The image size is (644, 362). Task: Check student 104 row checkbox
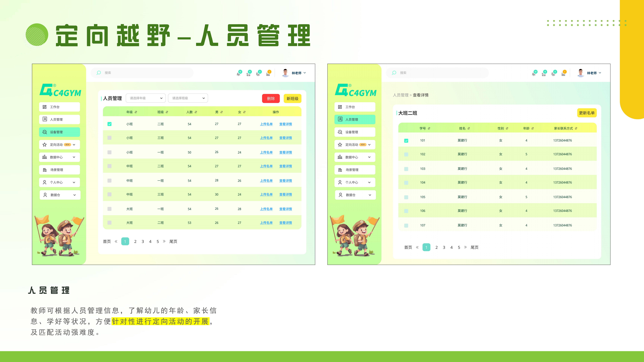click(x=406, y=183)
